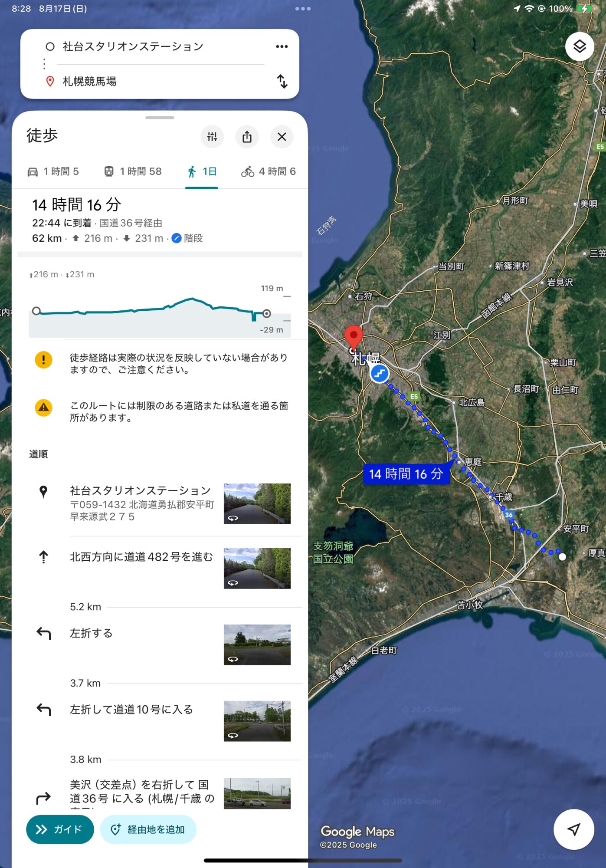606x868 pixels.
Task: Open Street View for 社台スタリオンステーション step
Action: 257,503
